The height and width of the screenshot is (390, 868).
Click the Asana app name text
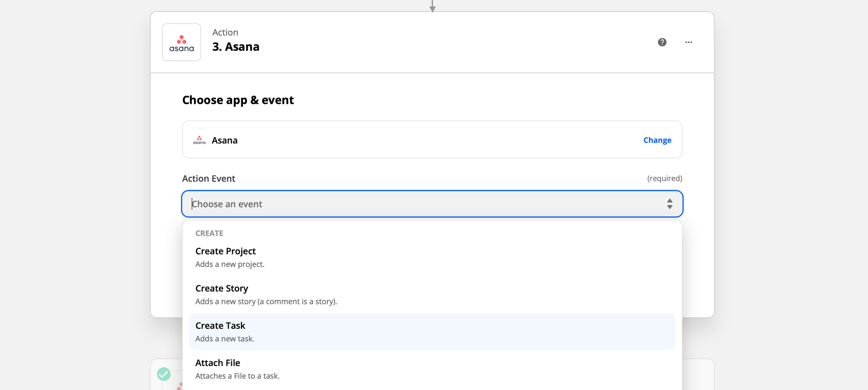click(224, 140)
